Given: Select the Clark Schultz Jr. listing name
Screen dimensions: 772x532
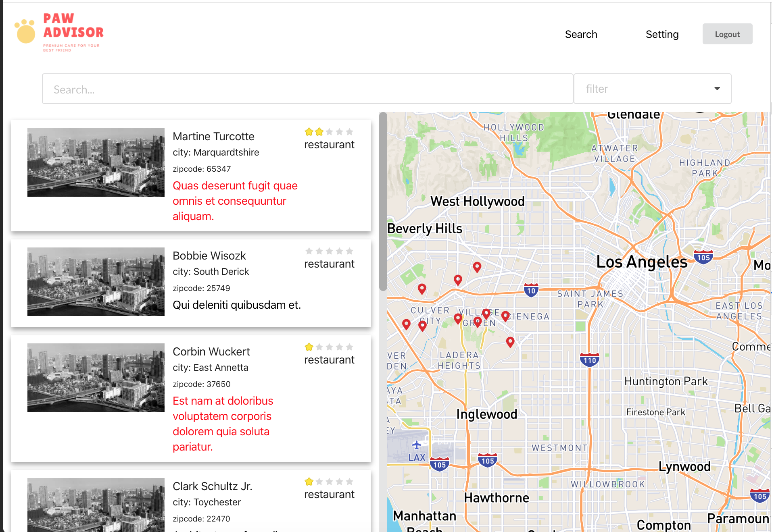Looking at the screenshot, I should coord(212,486).
